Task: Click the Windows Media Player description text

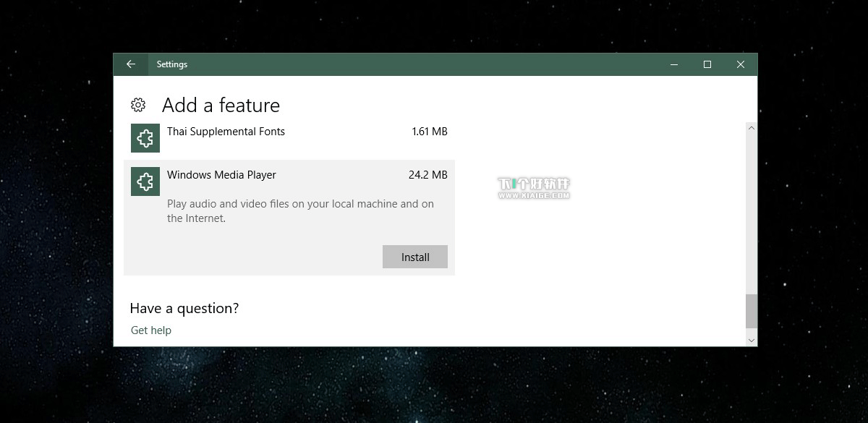Action: click(x=299, y=210)
